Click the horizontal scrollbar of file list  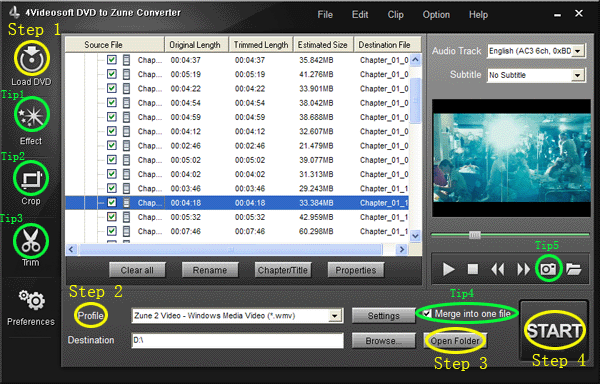[230, 250]
